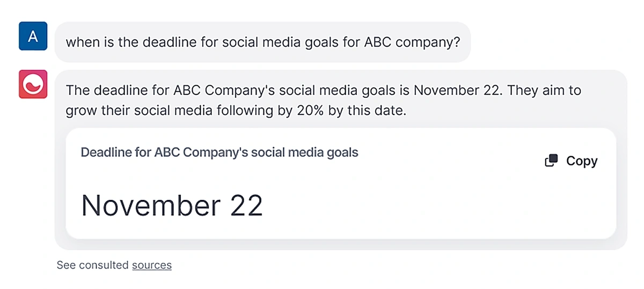Click the blue user avatar labeled A
Image resolution: width=644 pixels, height=289 pixels.
pyautogui.click(x=33, y=36)
